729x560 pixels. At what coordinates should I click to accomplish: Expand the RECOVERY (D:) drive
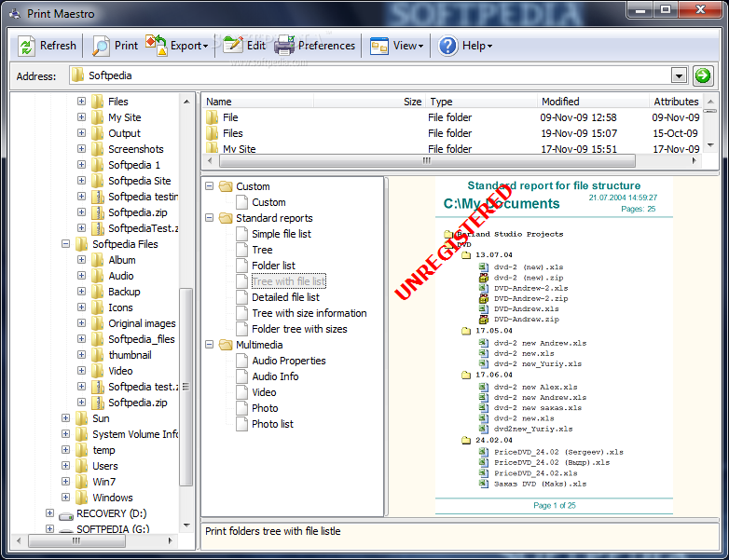(49, 513)
